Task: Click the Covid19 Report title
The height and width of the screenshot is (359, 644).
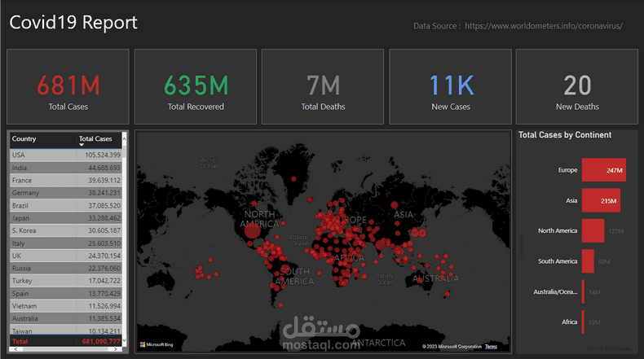Action: coord(73,22)
